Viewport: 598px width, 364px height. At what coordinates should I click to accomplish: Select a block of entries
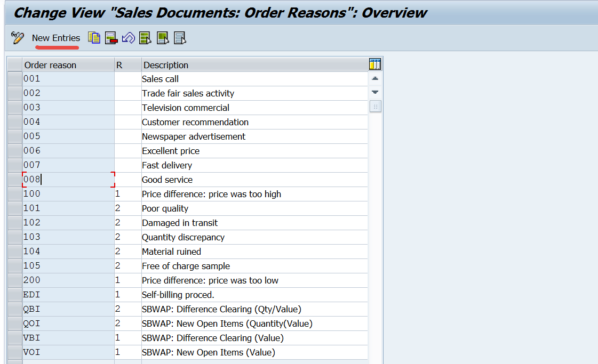(162, 38)
